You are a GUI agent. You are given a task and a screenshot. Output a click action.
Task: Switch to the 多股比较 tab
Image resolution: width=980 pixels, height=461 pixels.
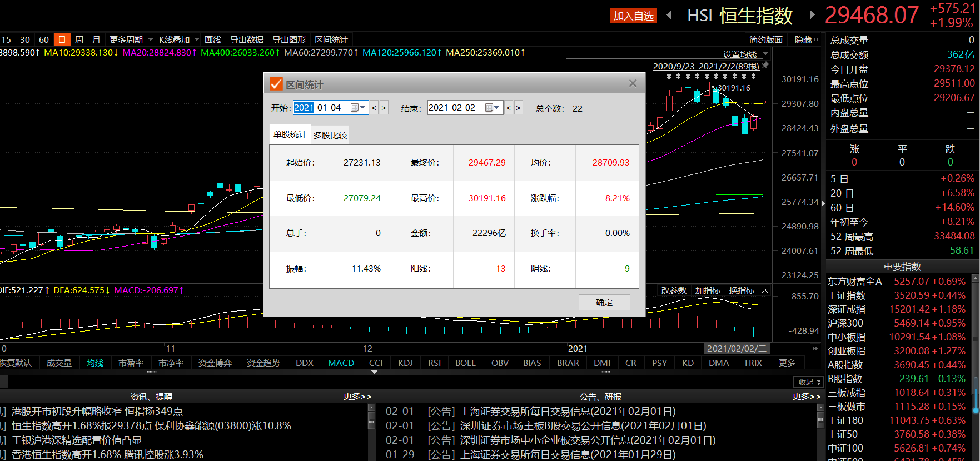tap(330, 135)
